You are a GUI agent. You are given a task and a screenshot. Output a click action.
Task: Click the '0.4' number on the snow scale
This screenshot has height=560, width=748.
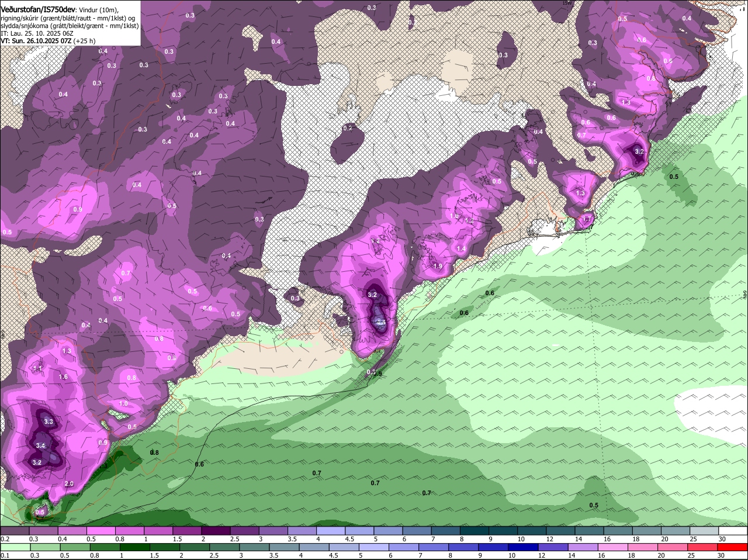pyautogui.click(x=63, y=539)
